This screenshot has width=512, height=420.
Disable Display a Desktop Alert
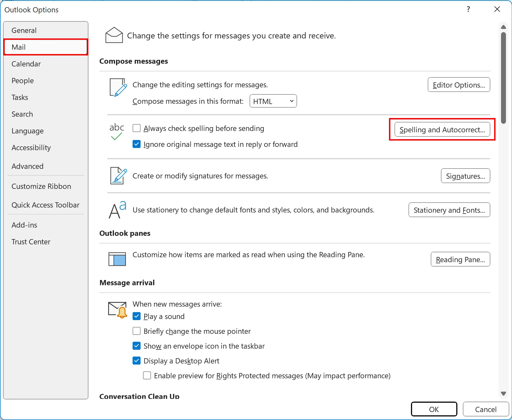[x=136, y=361]
